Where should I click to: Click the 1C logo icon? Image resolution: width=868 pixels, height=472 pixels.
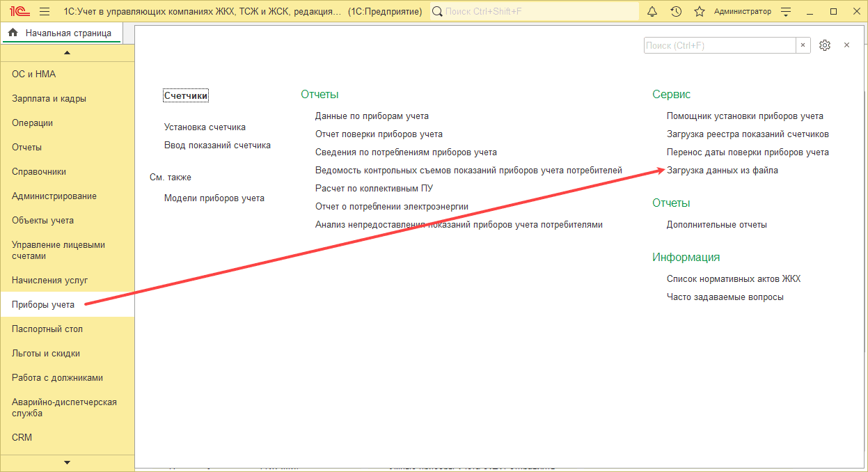click(x=18, y=12)
